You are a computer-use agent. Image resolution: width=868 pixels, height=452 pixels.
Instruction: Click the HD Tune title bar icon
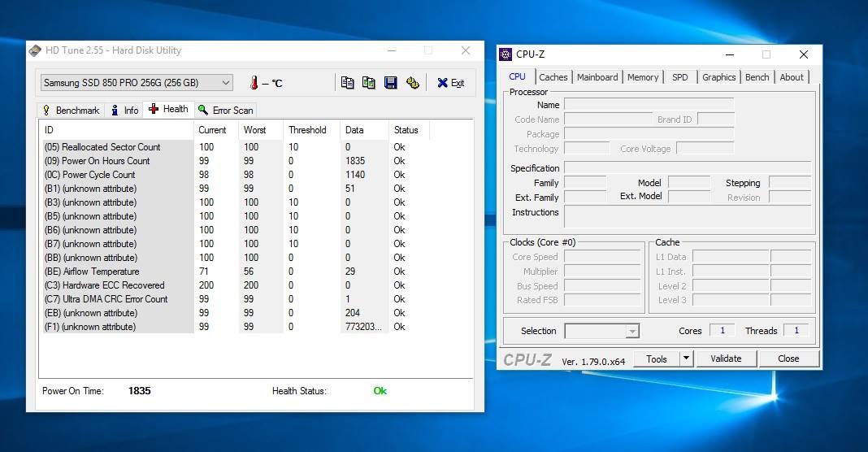pos(35,50)
